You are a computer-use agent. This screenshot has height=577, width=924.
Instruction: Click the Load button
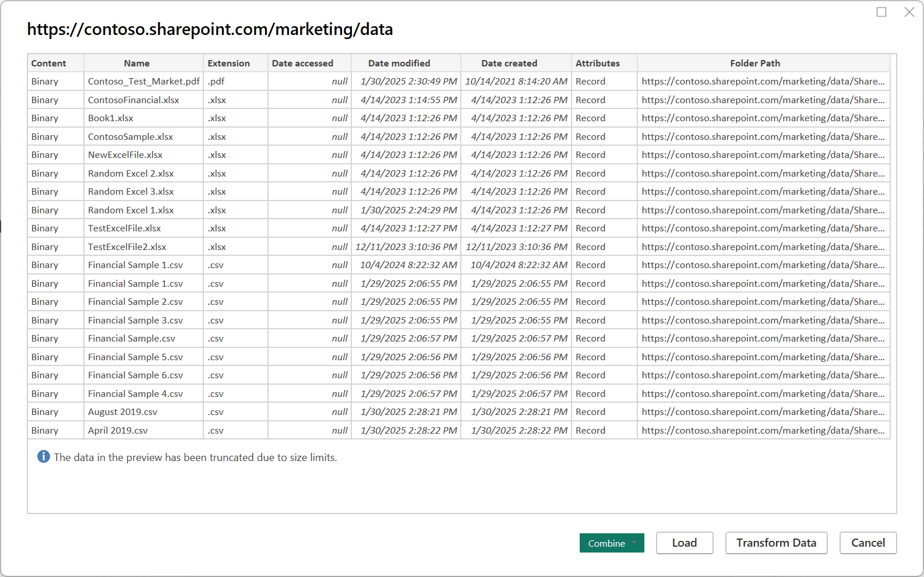[685, 543]
